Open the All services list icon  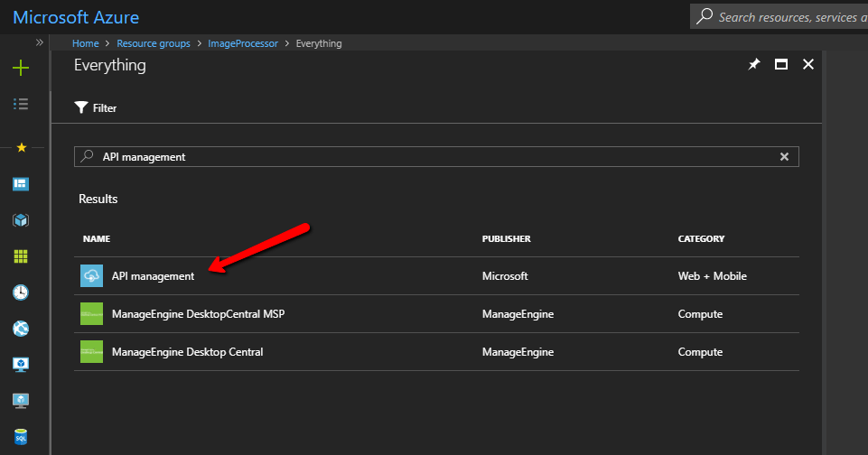[21, 104]
